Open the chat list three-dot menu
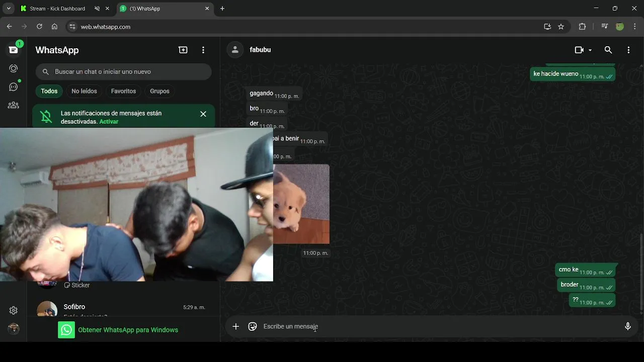 click(x=203, y=50)
